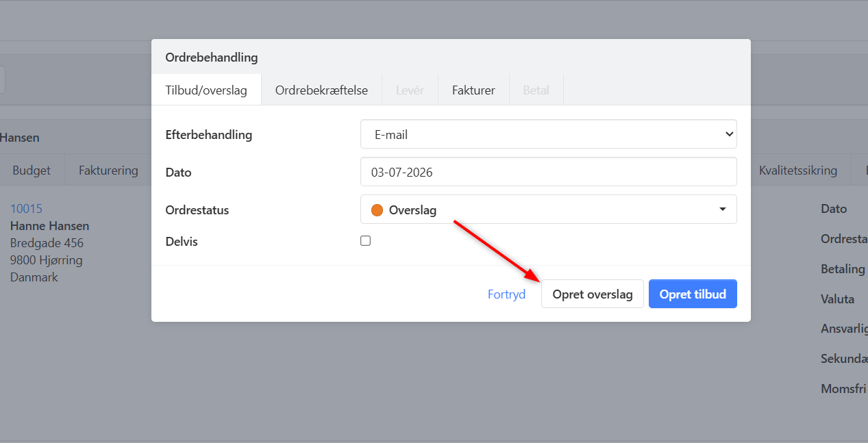
Task: Click the Dato field showing 03-07-2026
Action: point(549,172)
